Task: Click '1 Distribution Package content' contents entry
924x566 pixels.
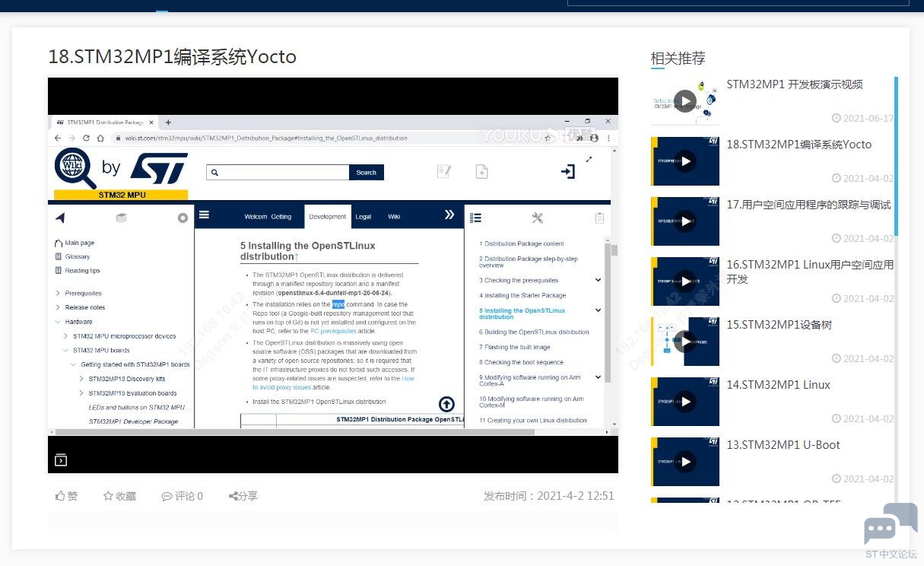Action: coord(521,243)
